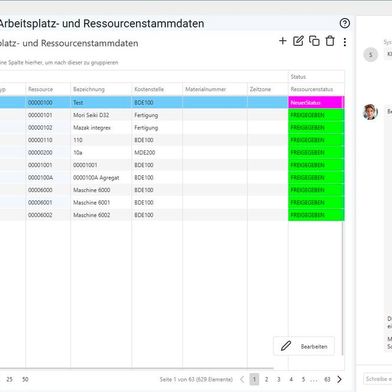This screenshot has height=392, width=392.
Task: Select resource cell 00000110
Action: coord(48,140)
